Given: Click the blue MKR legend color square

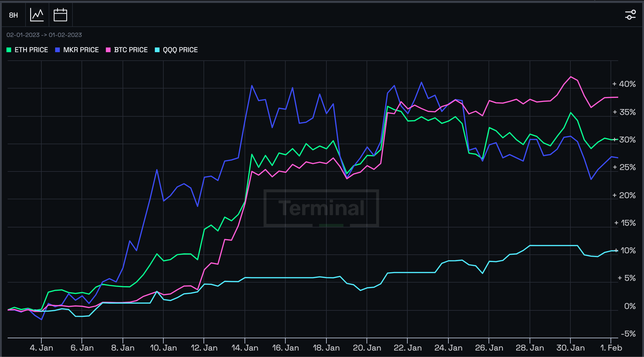Looking at the screenshot, I should tap(57, 50).
